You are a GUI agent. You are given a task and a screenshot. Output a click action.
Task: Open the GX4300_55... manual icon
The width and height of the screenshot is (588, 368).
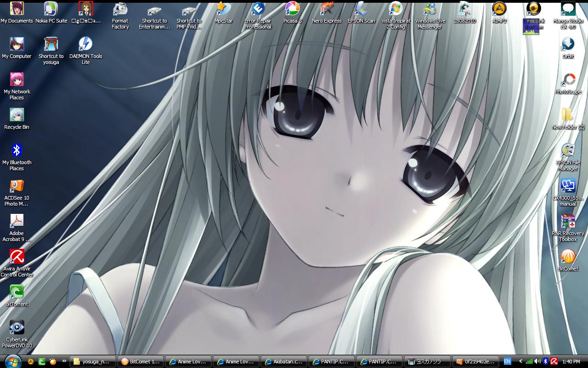[568, 193]
